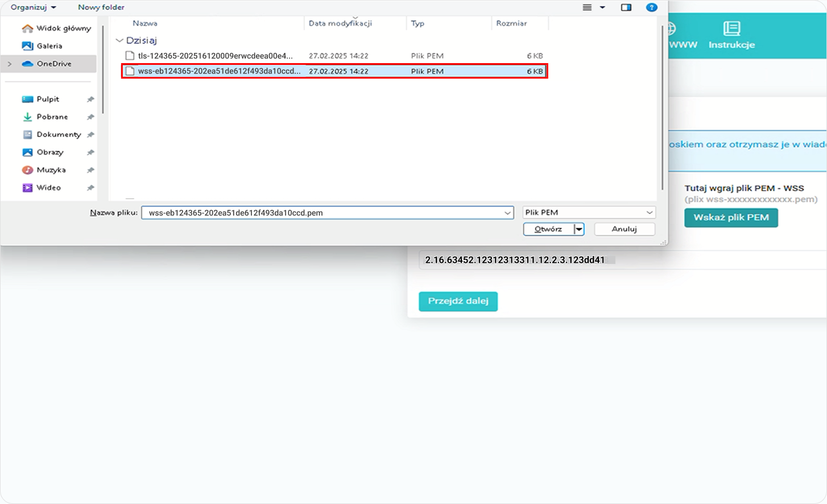Open the view options dropdown arrow
This screenshot has width=827, height=504.
602,7
